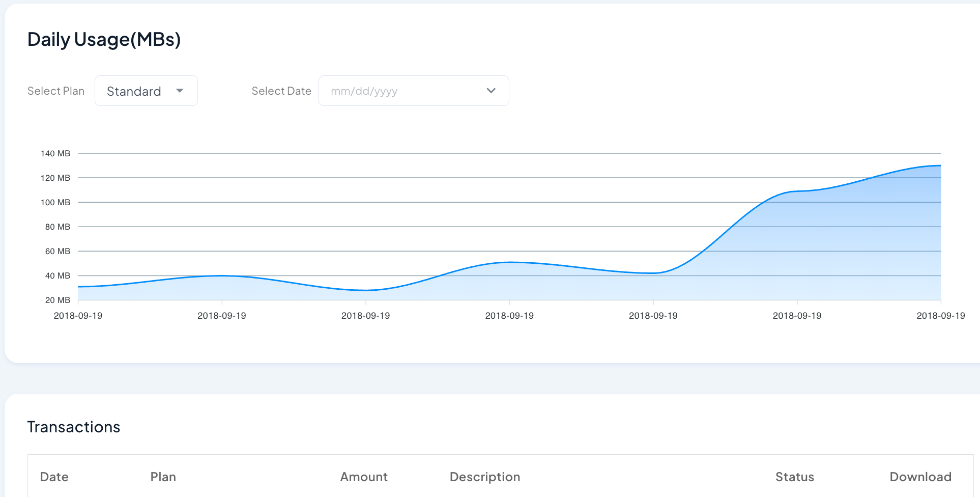Select the Description column header

pyautogui.click(x=484, y=477)
